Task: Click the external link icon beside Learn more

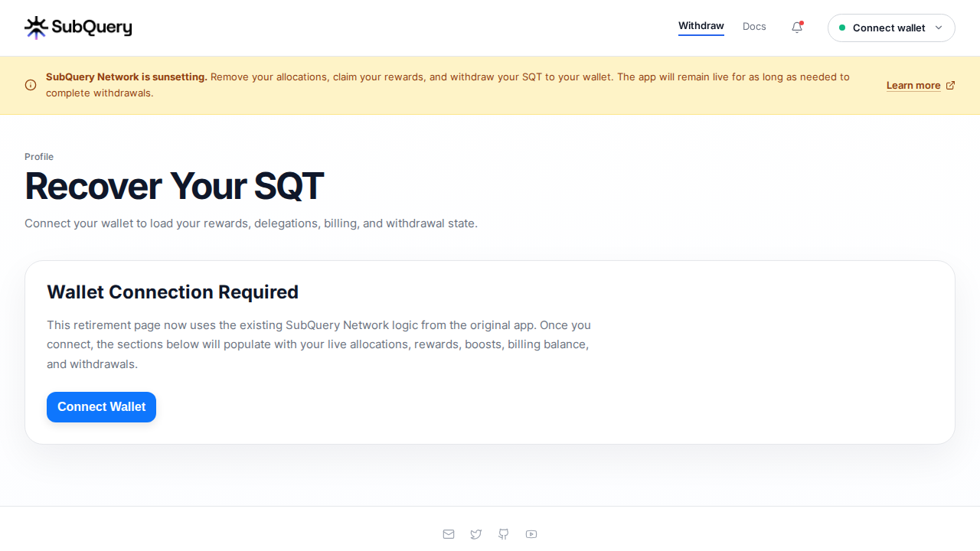Action: 950,85
